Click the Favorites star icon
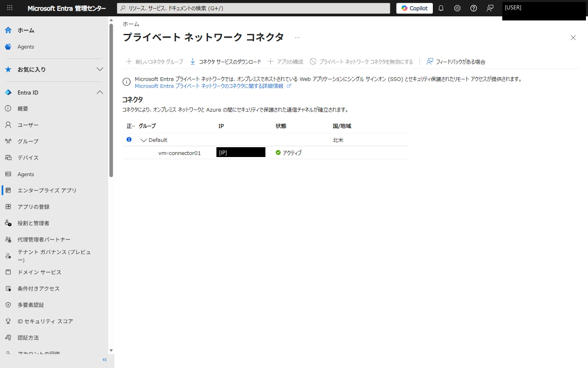 coord(8,70)
